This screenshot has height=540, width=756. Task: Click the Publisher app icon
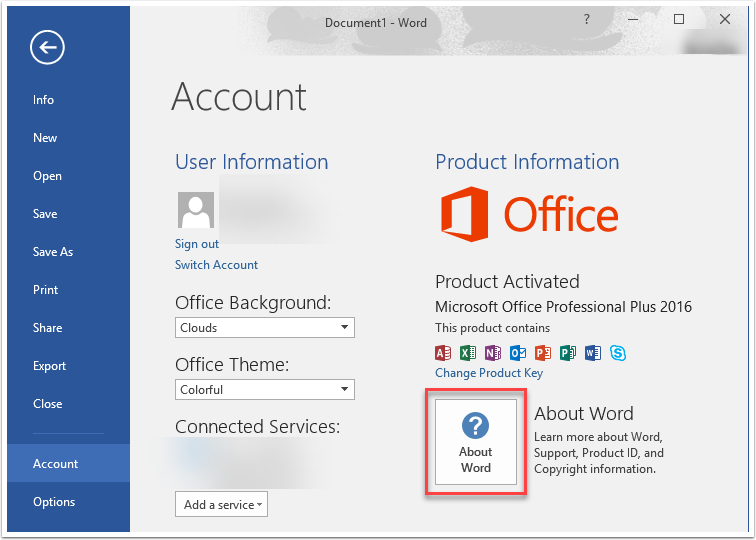point(568,353)
